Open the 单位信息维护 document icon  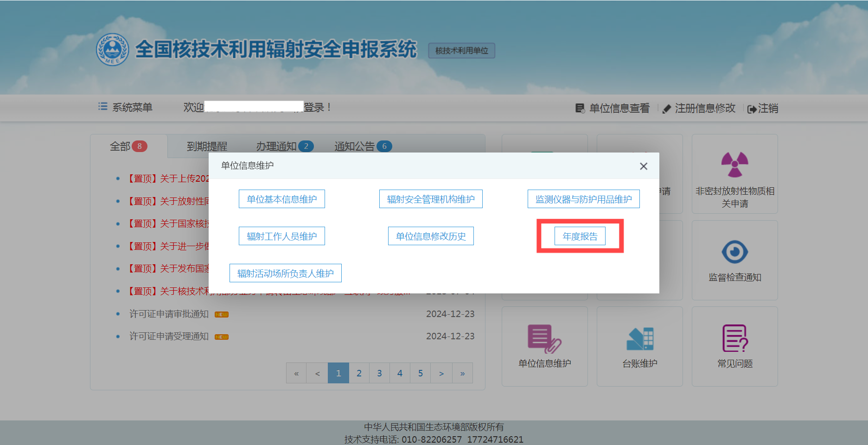pyautogui.click(x=544, y=339)
